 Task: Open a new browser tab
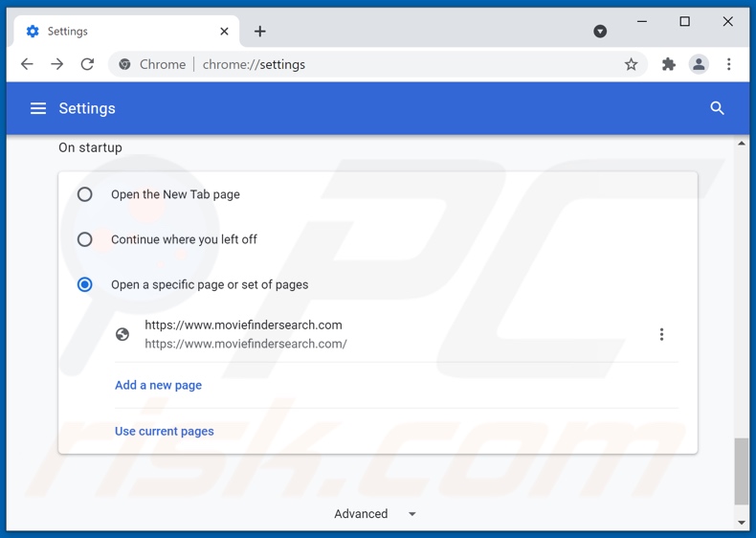pos(259,32)
